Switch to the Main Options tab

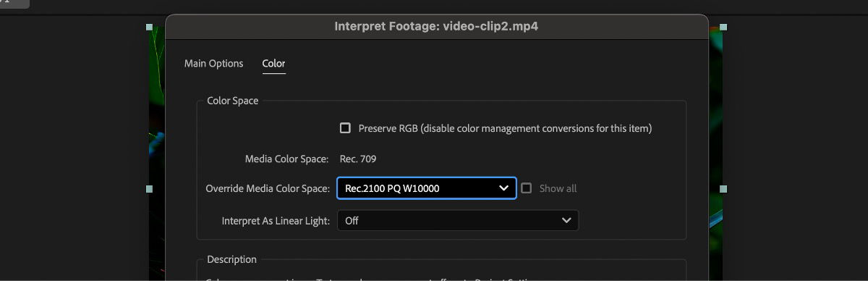(213, 64)
